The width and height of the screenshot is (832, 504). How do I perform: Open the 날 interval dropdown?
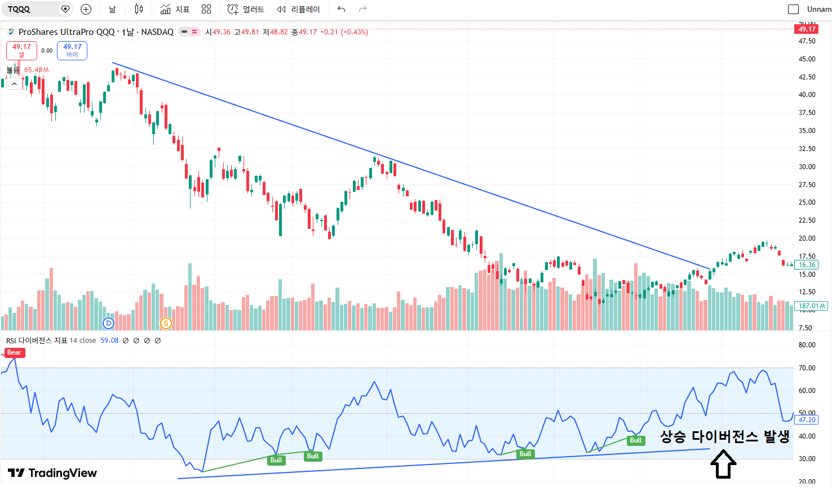click(x=112, y=9)
